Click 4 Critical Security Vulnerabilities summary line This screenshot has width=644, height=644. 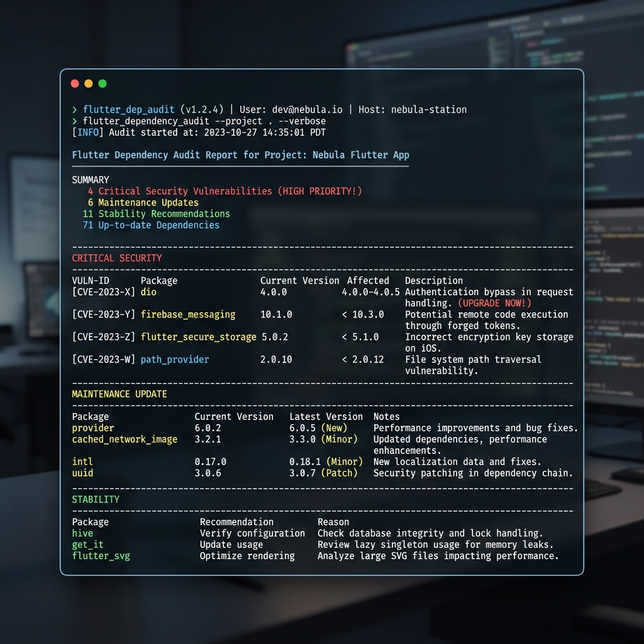pyautogui.click(x=225, y=191)
